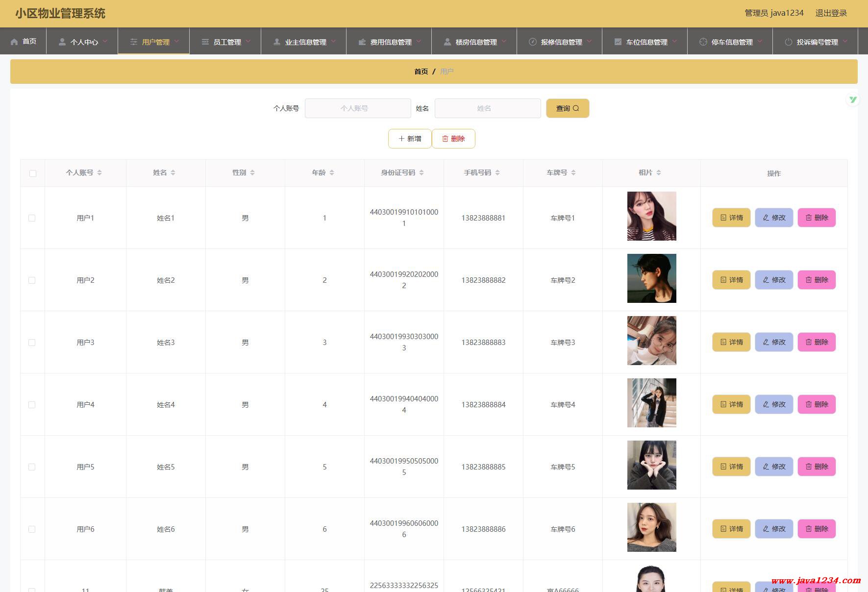The width and height of the screenshot is (868, 592).
Task: Click the person icon for 个人中心
Action: tap(62, 42)
